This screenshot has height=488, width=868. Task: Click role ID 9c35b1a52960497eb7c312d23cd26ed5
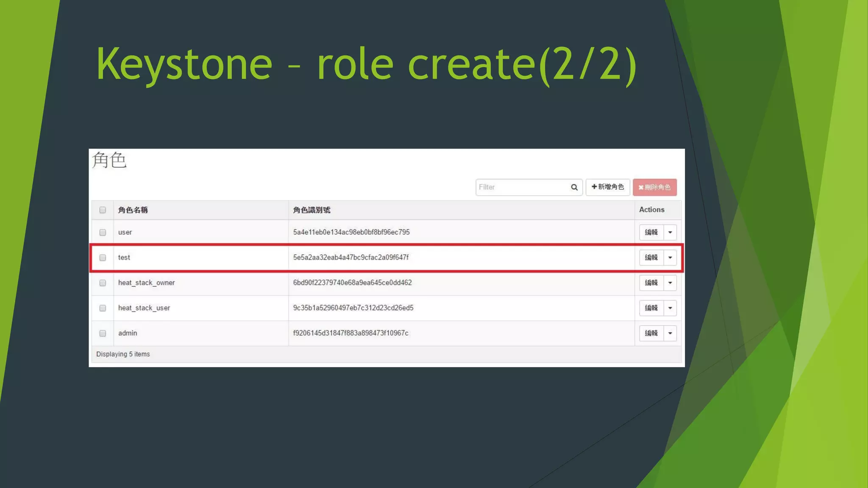click(353, 308)
